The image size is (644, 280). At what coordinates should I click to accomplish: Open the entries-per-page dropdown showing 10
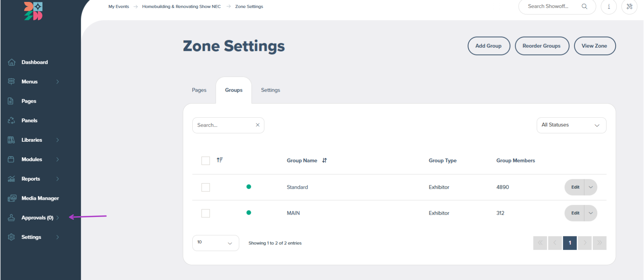pos(216,243)
